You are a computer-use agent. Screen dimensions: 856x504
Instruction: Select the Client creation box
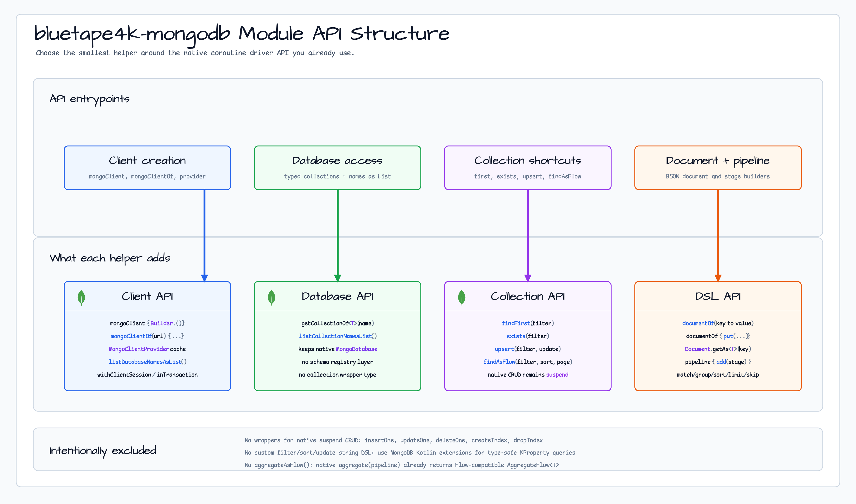147,168
